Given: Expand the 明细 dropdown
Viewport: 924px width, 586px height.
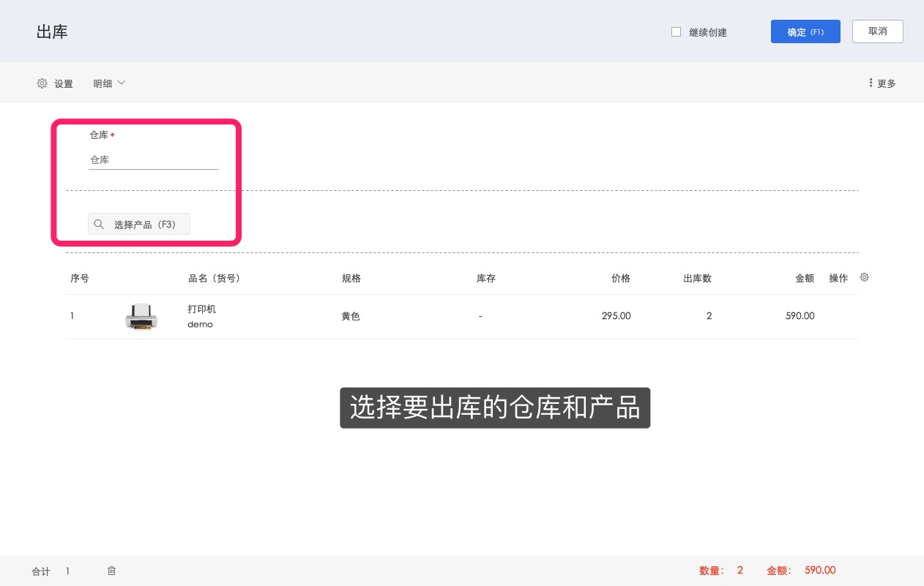Looking at the screenshot, I should point(109,83).
